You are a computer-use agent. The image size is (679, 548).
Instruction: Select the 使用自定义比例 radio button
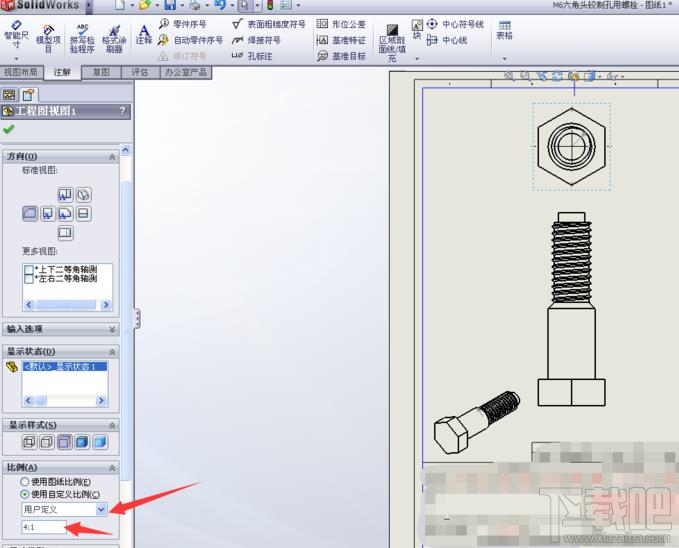[x=25, y=494]
